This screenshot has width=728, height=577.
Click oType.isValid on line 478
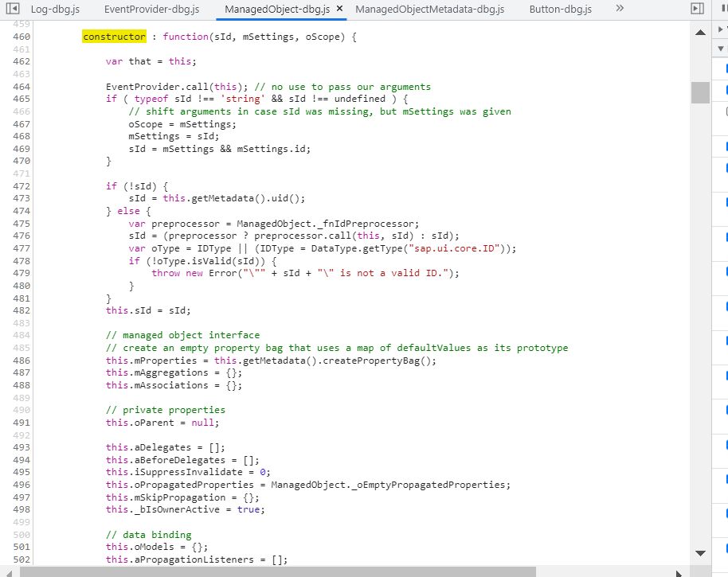point(191,261)
